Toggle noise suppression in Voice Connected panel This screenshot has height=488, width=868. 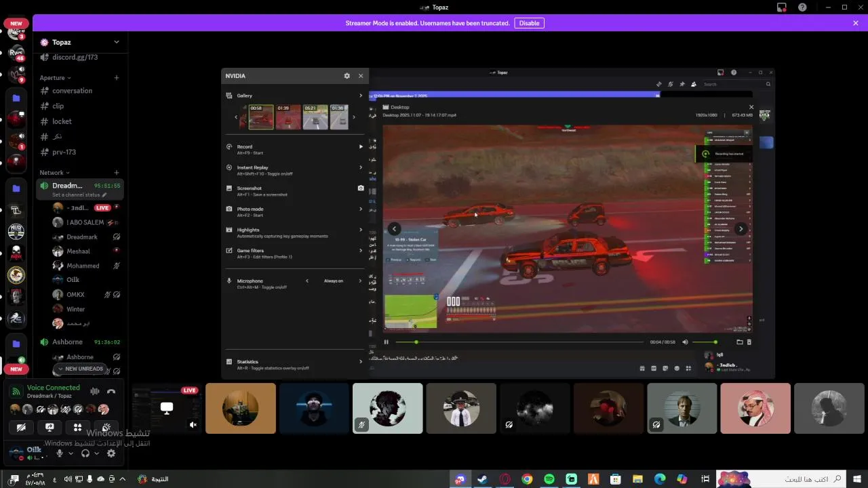click(x=94, y=391)
